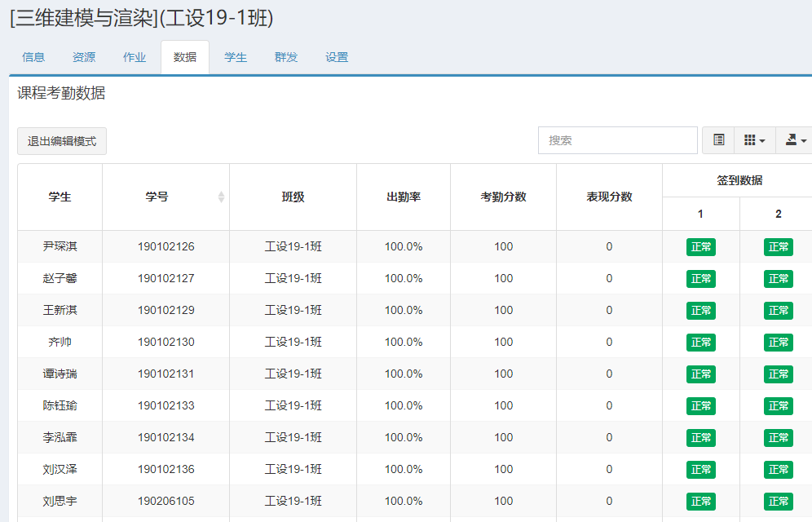
Task: Select the 学生 tab
Action: pyautogui.click(x=236, y=57)
